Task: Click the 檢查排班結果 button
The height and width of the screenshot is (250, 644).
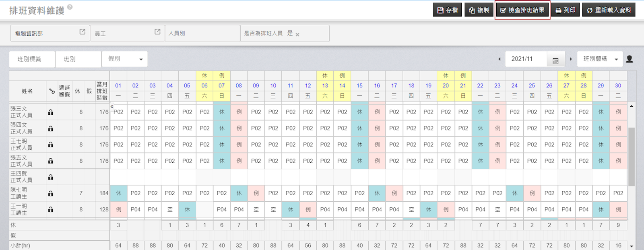Action: click(x=522, y=10)
